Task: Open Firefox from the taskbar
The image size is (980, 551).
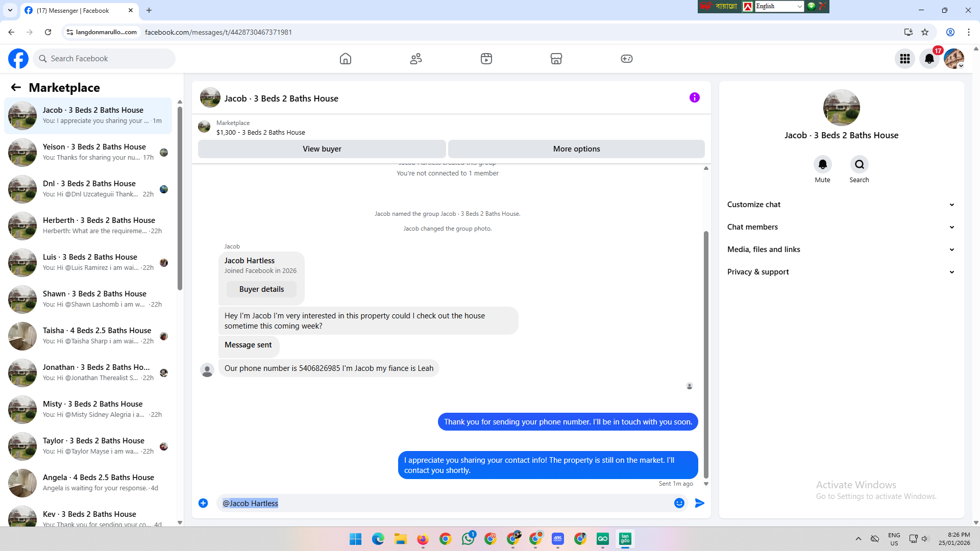Action: click(x=423, y=539)
